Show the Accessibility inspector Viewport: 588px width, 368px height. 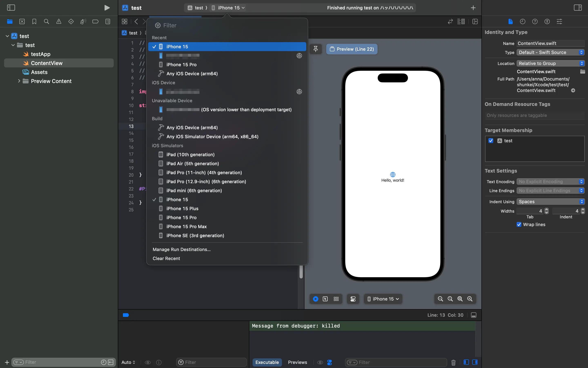pos(547,21)
